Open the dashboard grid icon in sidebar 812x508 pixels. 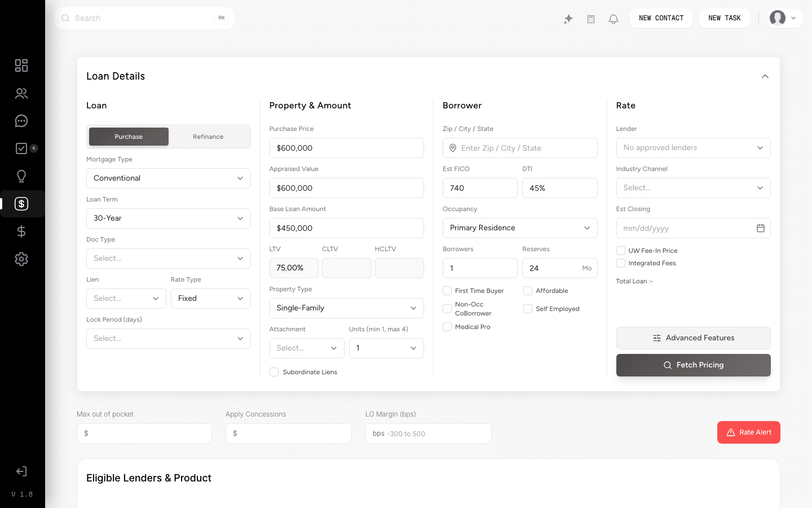click(21, 65)
